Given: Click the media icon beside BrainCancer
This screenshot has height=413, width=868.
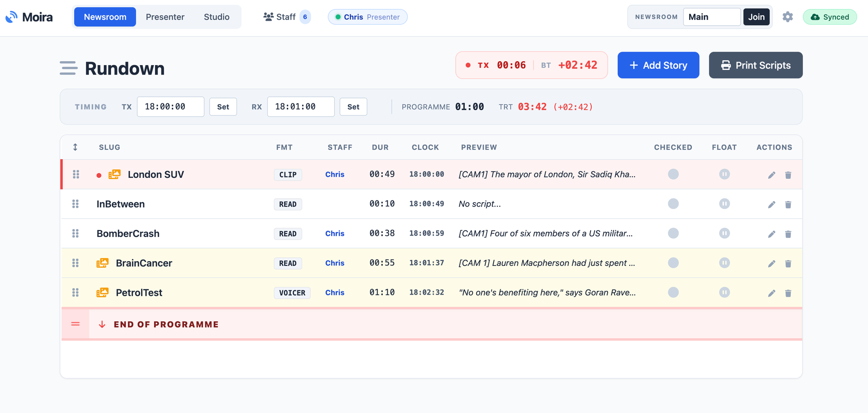Looking at the screenshot, I should click(x=102, y=263).
